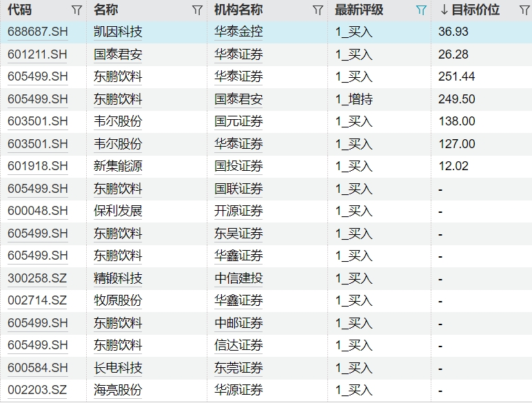Image resolution: width=532 pixels, height=403 pixels.
Task: Select target price 249.50
Action: coord(456,99)
